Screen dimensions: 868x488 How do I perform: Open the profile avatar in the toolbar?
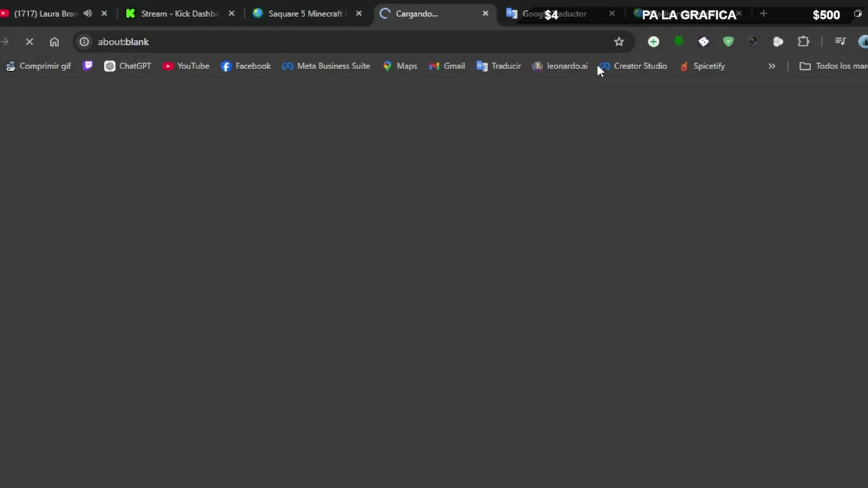863,42
